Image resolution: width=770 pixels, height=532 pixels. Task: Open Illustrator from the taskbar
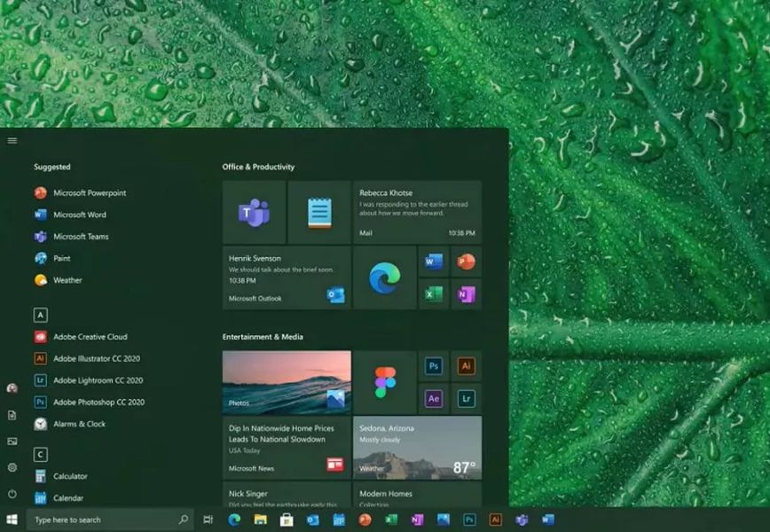[496, 520]
